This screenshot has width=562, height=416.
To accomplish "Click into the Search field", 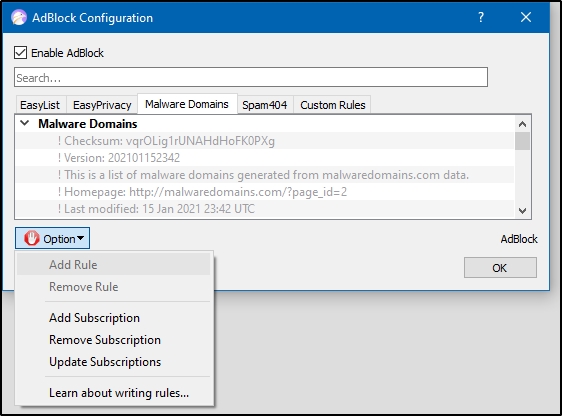I will click(251, 77).
